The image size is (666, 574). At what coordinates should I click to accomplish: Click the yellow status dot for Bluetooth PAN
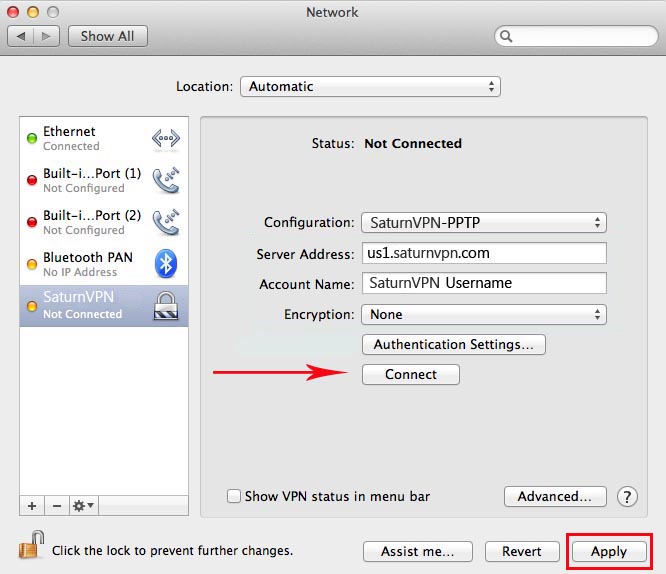[32, 264]
